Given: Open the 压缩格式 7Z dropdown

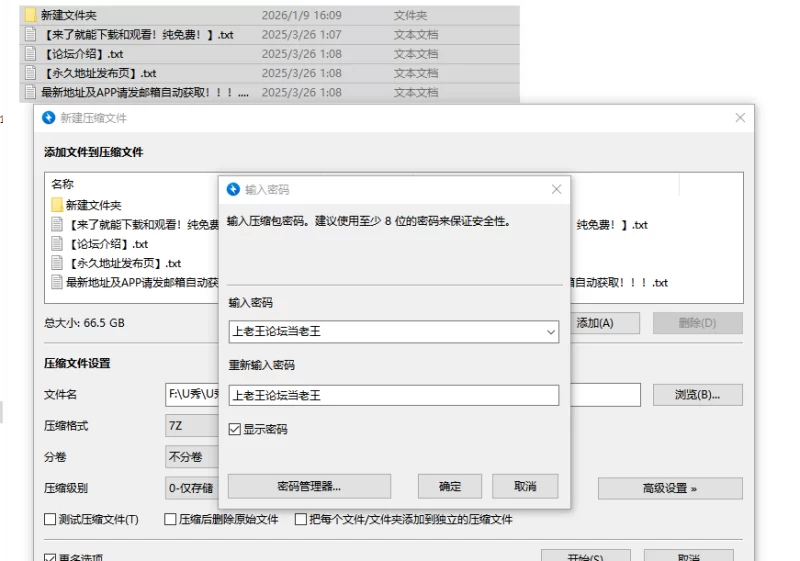Looking at the screenshot, I should pyautogui.click(x=192, y=425).
